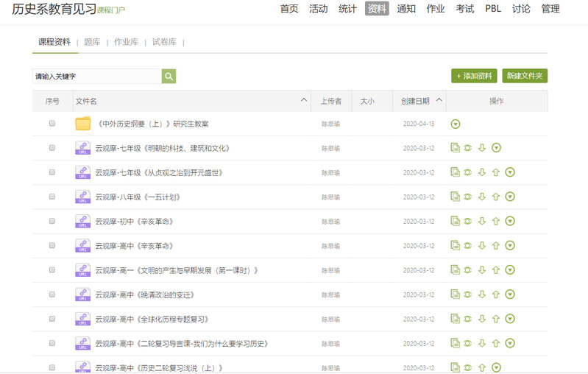588x374 pixels.
Task: Focus the 请输入关键字 search field
Action: (x=96, y=76)
